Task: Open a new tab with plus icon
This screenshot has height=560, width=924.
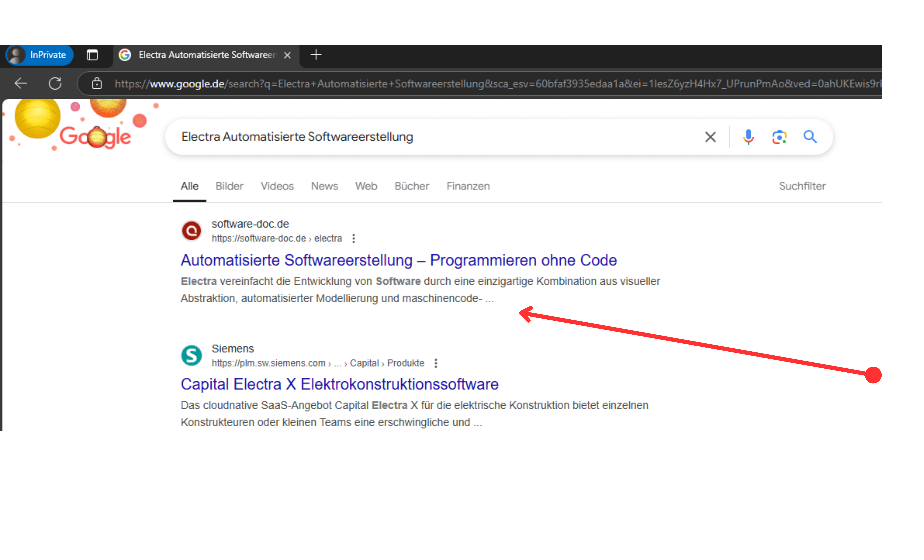Action: (316, 55)
